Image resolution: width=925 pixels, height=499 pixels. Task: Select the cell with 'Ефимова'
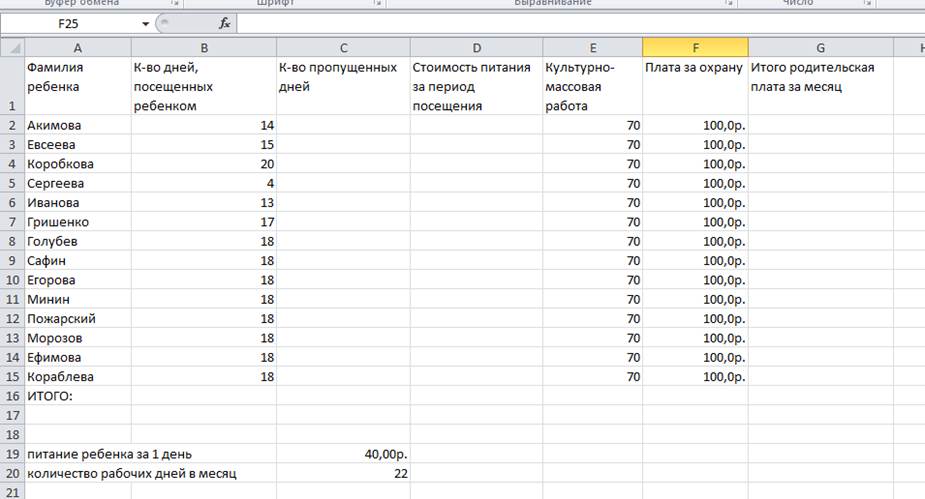[78, 357]
